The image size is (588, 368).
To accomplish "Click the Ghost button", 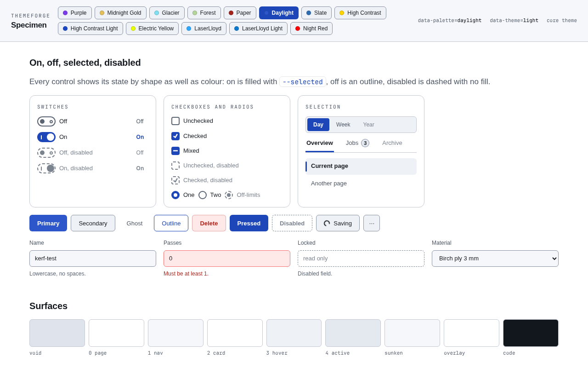I will tap(135, 223).
